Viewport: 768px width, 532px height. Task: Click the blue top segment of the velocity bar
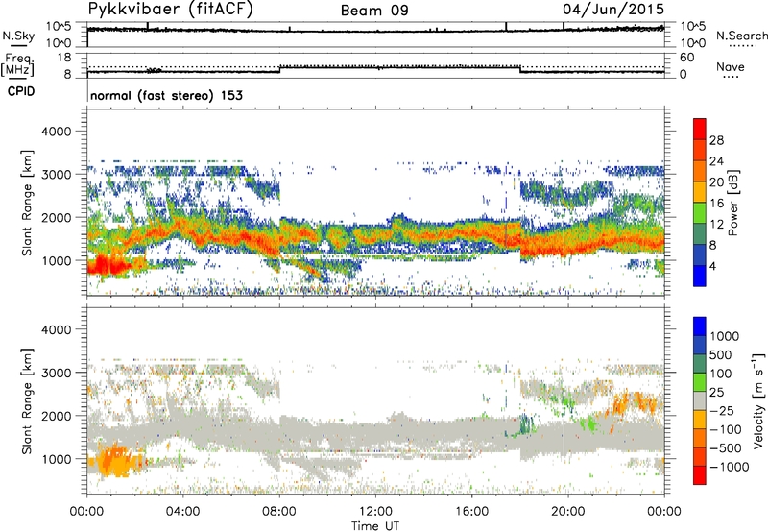700,326
